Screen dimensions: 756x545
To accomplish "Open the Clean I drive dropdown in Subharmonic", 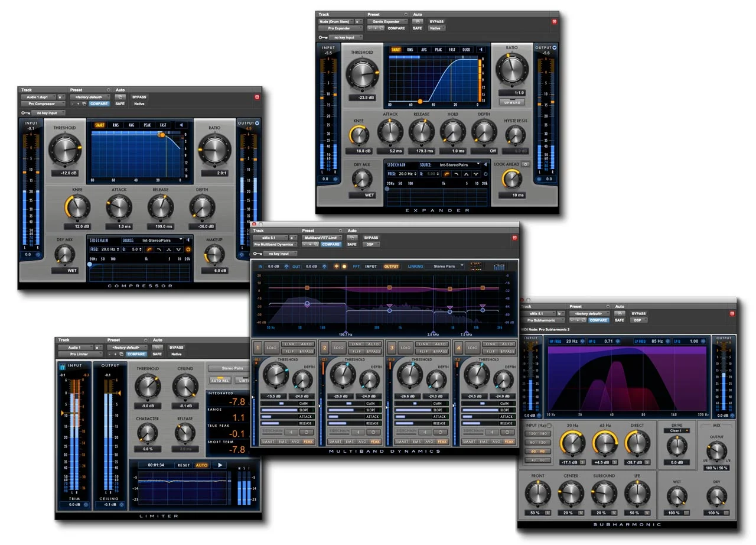I will coord(677,431).
